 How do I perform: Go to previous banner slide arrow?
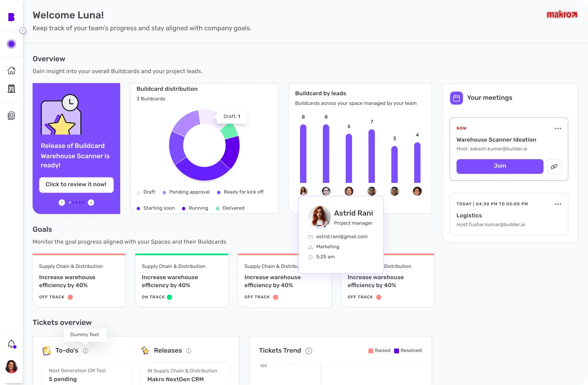[x=62, y=202]
